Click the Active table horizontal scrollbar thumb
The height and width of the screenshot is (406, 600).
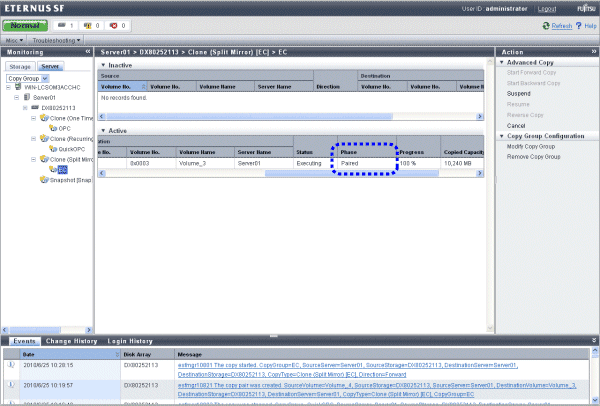352,173
